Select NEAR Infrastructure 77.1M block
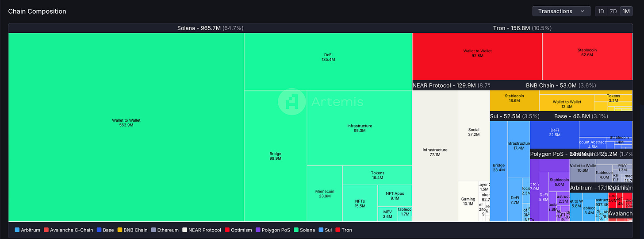The height and width of the screenshot is (239, 644). [x=435, y=156]
